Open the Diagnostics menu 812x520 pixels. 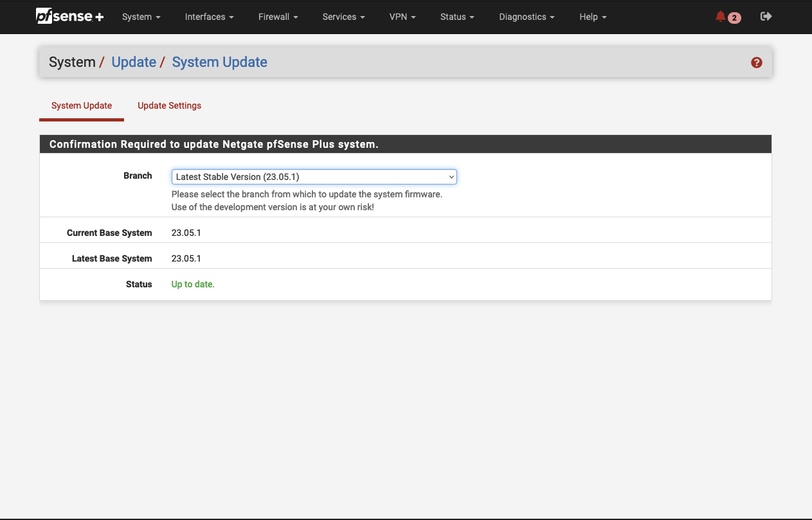pyautogui.click(x=526, y=17)
